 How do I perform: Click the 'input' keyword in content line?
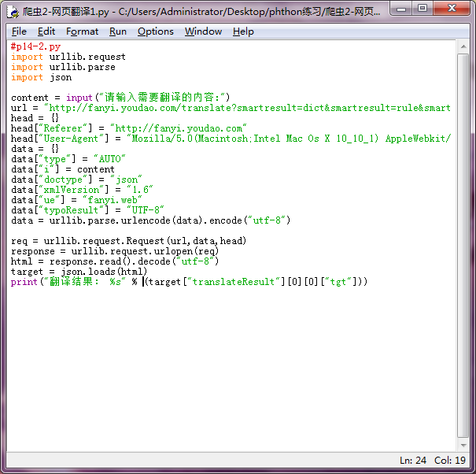point(79,98)
